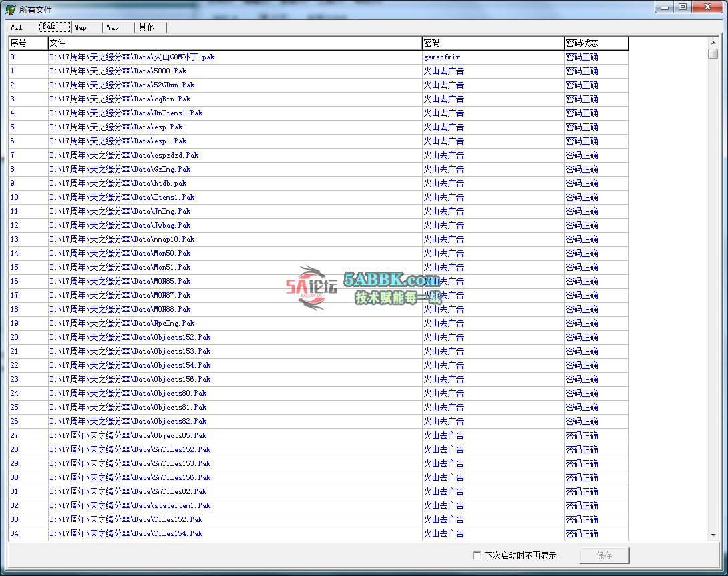Click the app icon in title bar
This screenshot has height=576, width=728.
point(10,9)
